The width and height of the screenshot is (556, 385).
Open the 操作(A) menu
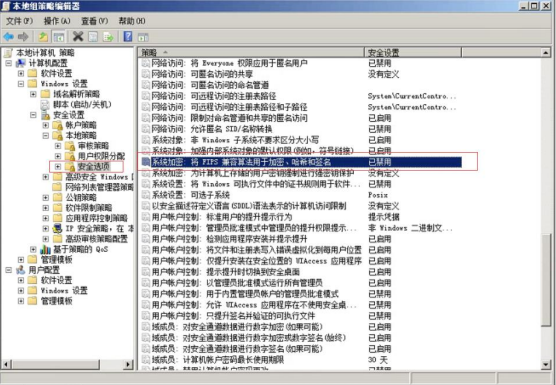click(57, 21)
